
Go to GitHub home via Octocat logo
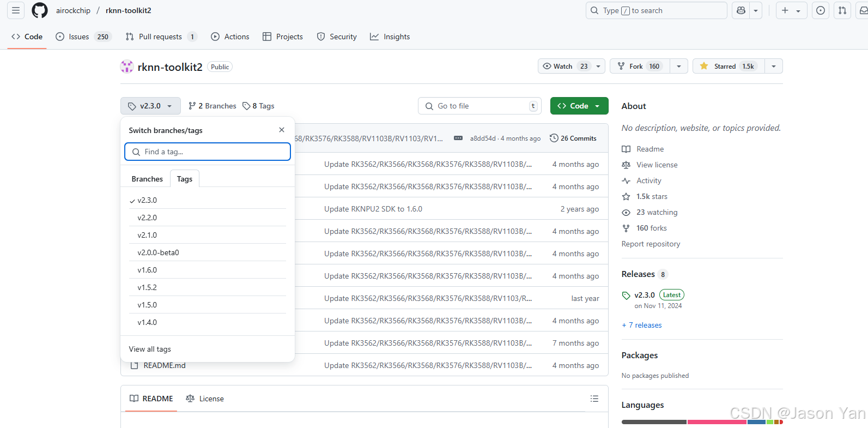pyautogui.click(x=40, y=10)
